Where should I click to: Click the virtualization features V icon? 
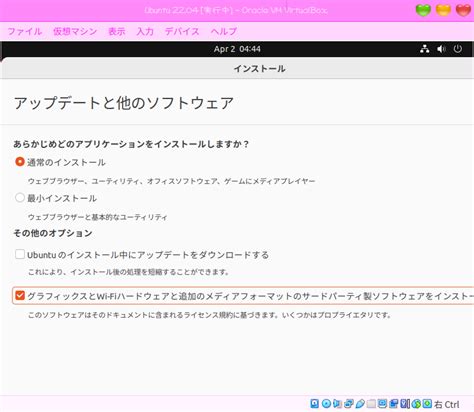pos(405,404)
